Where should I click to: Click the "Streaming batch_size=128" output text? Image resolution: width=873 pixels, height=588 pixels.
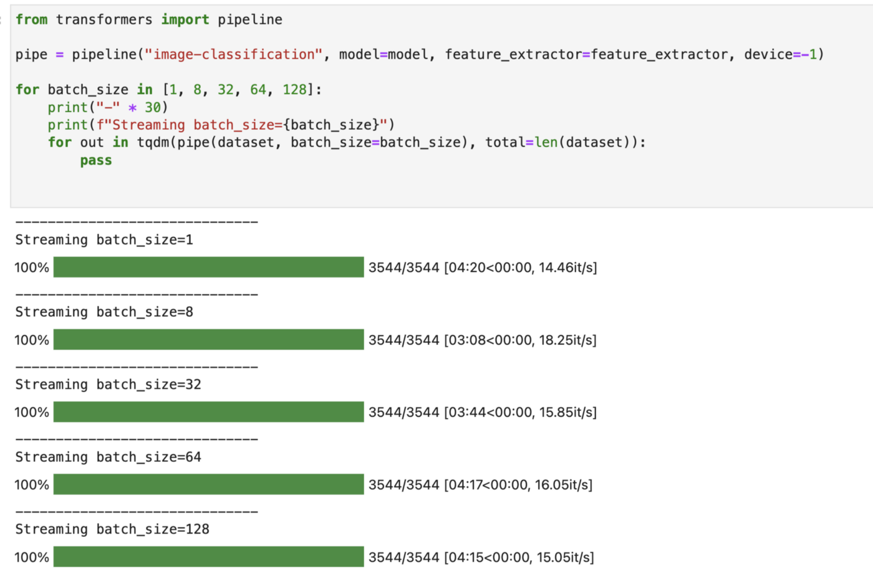[x=112, y=529]
